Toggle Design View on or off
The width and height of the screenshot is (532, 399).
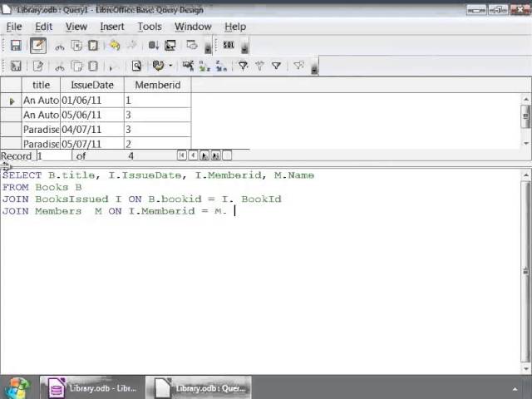coord(192,45)
